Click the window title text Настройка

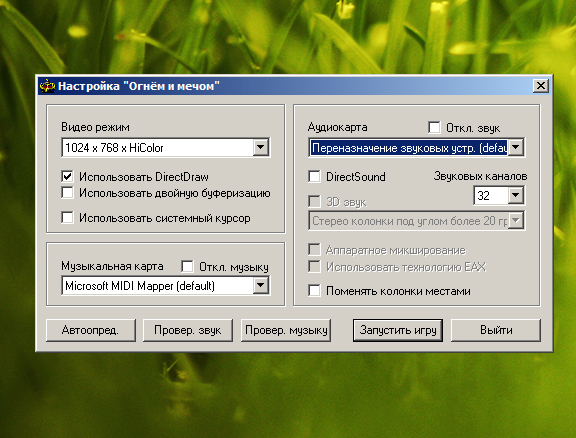point(89,86)
